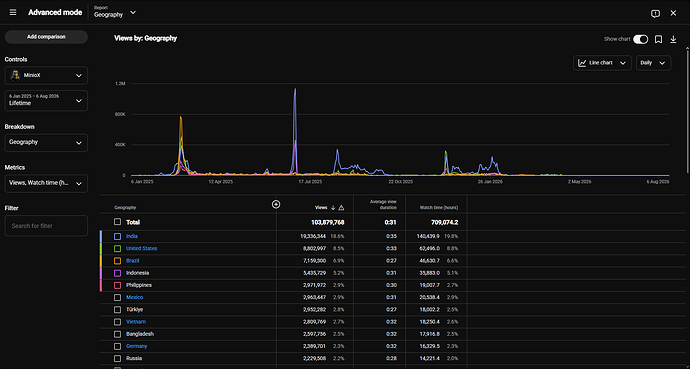Click India views value 19,336,344

point(313,236)
